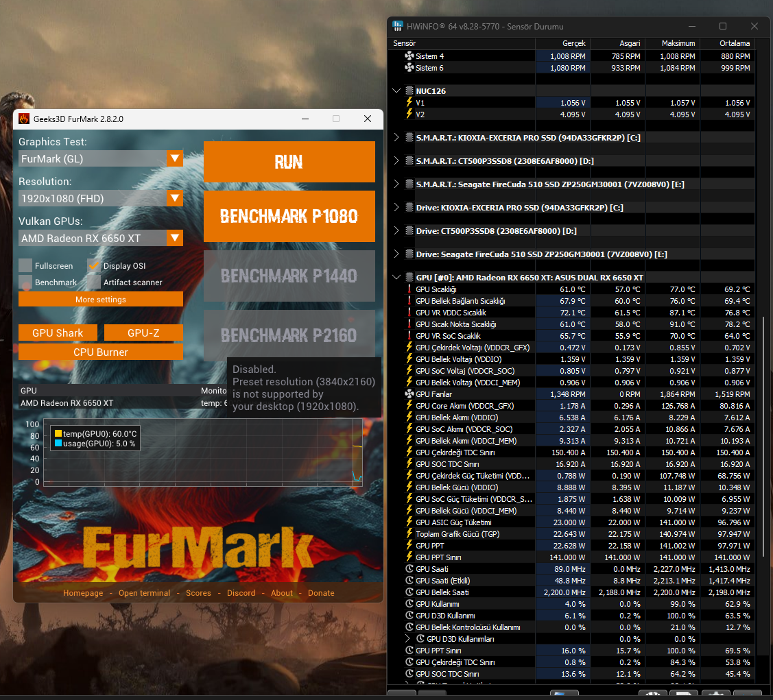Click the Gerçek column header
Viewport: 773px width, 700px height.
pyautogui.click(x=563, y=43)
